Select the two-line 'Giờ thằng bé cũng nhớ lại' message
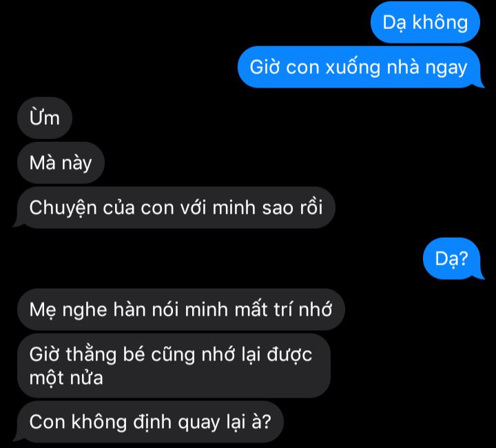Viewport: 496px width, 448px height. click(174, 365)
